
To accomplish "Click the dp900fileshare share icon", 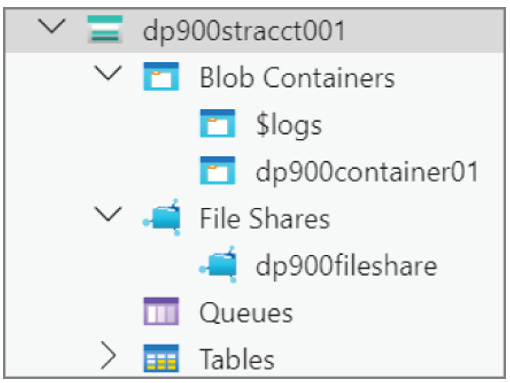I will tap(218, 264).
